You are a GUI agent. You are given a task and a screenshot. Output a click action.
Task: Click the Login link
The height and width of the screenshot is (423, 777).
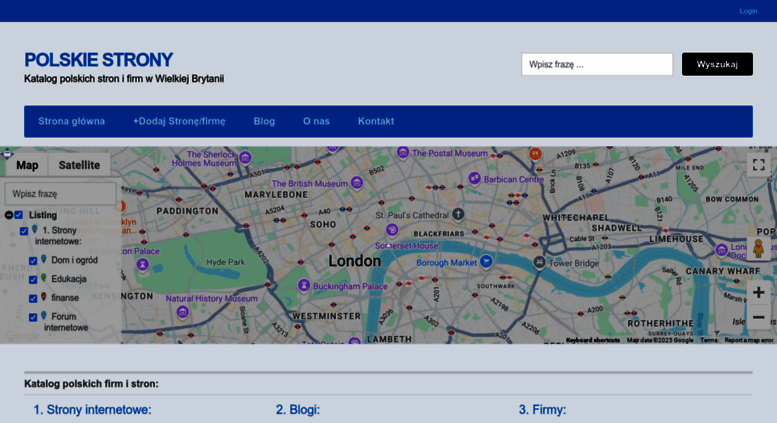[x=748, y=11]
